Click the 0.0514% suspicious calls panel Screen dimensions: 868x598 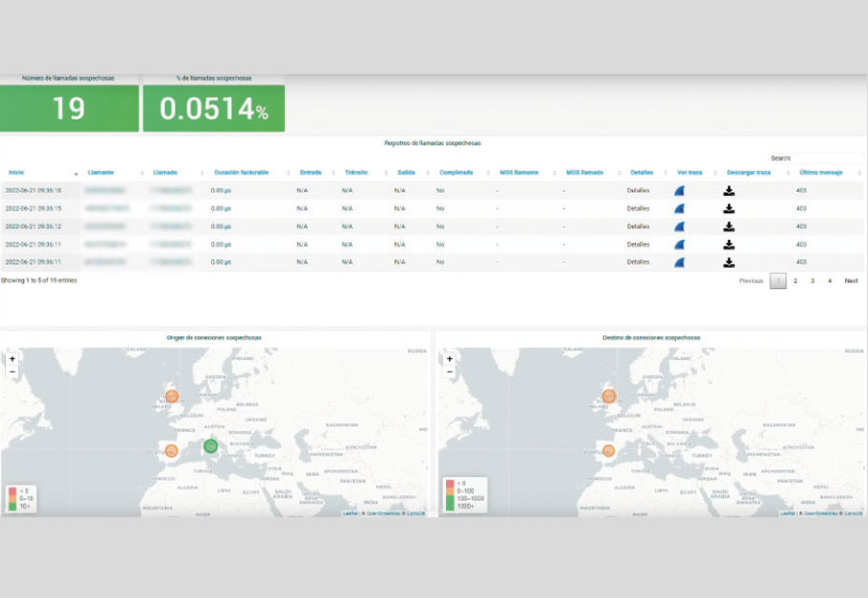click(x=214, y=108)
